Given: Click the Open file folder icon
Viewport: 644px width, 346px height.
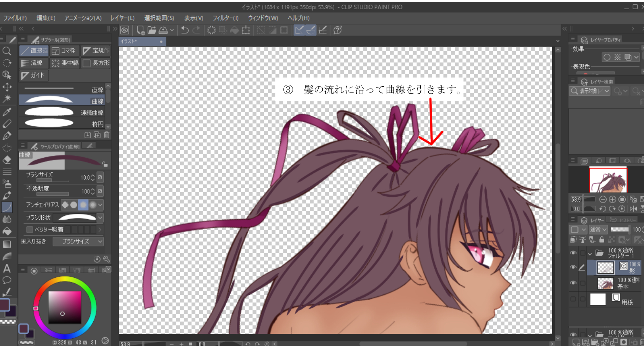Looking at the screenshot, I should point(152,30).
